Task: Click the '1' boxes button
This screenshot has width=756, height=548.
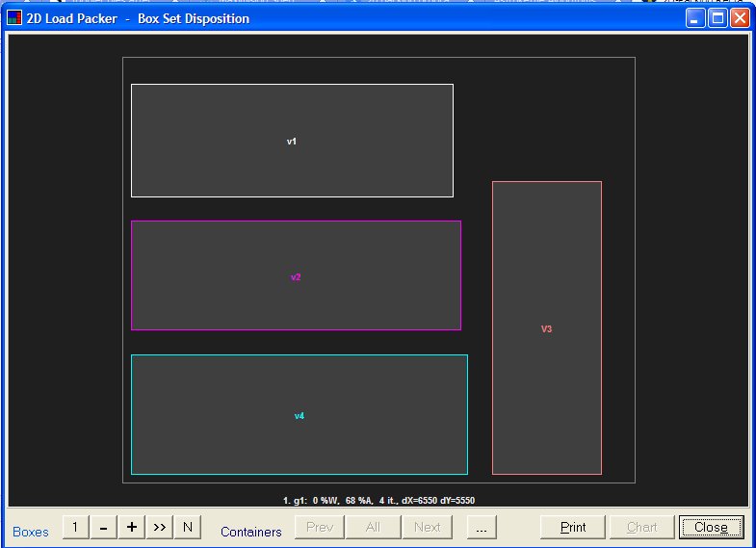Action: tap(75, 527)
